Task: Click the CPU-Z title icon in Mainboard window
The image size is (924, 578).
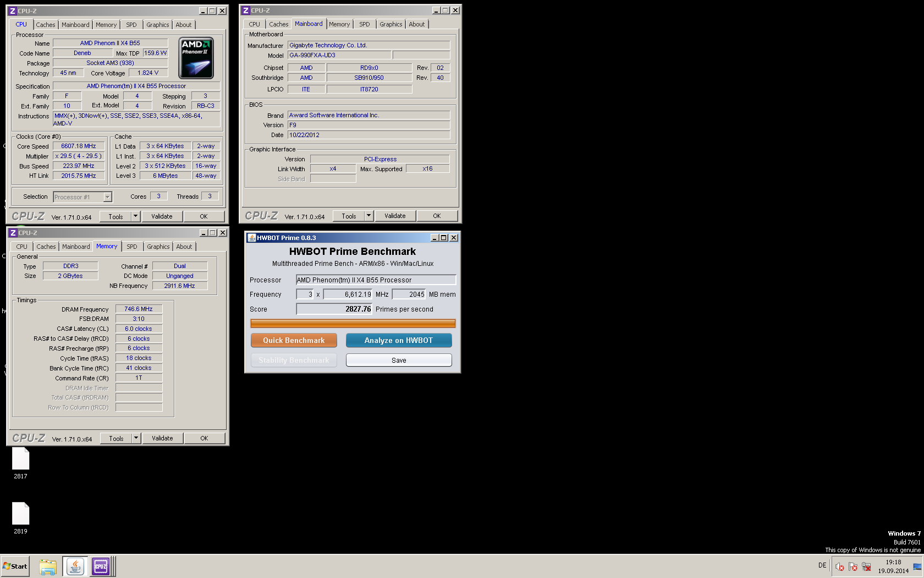Action: tap(246, 10)
